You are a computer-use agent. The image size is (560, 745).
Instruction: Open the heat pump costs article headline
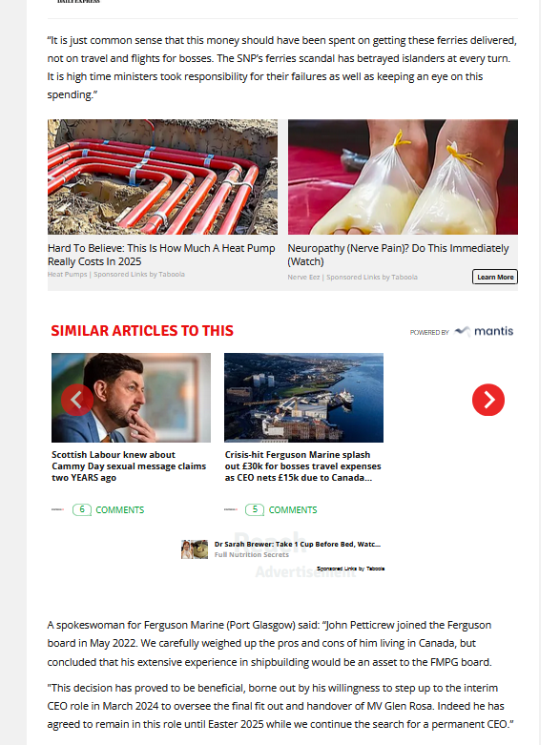[161, 255]
